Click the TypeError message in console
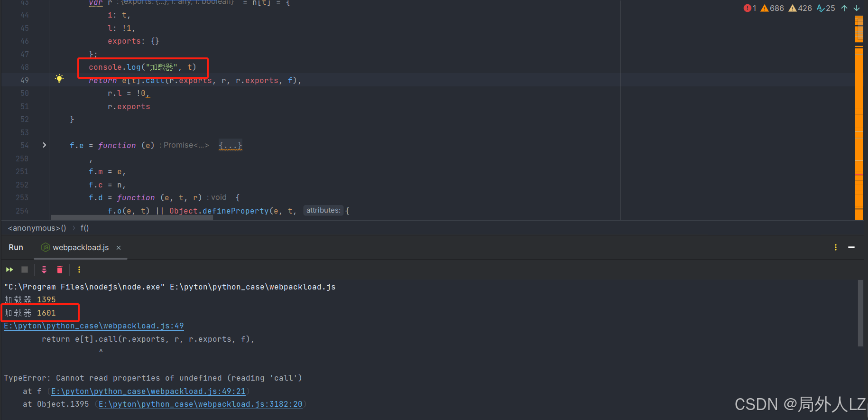The image size is (868, 420). pos(153,378)
